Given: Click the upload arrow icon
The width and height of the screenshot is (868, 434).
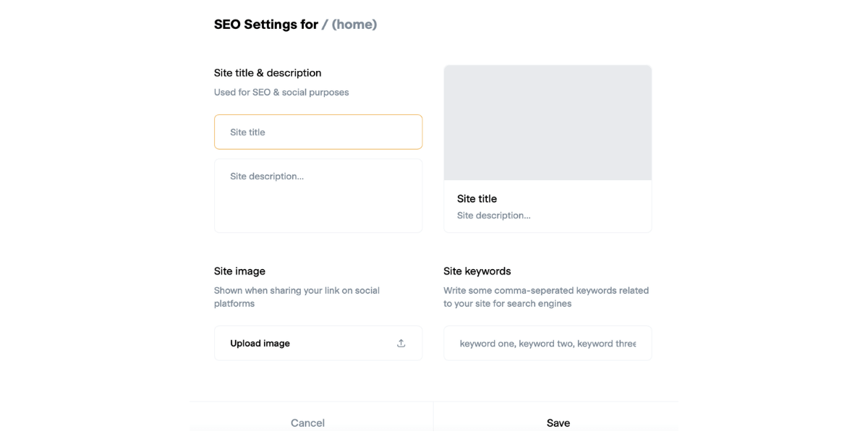Looking at the screenshot, I should 401,344.
